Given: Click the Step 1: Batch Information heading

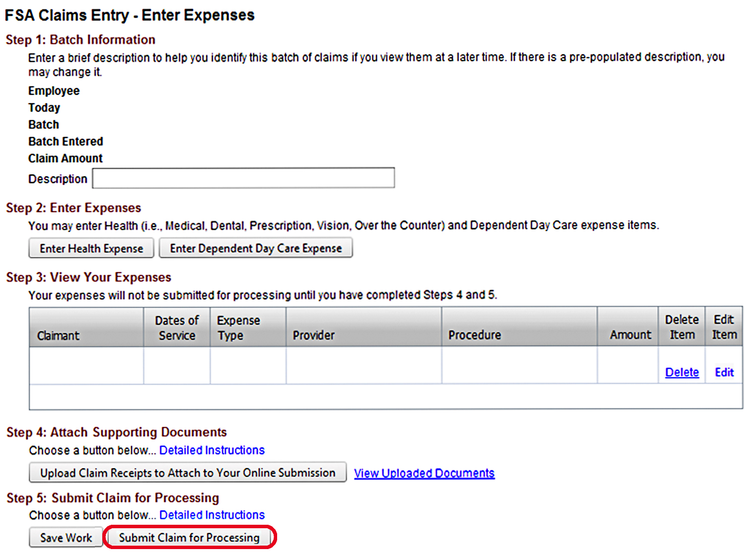Looking at the screenshot, I should pos(80,40).
